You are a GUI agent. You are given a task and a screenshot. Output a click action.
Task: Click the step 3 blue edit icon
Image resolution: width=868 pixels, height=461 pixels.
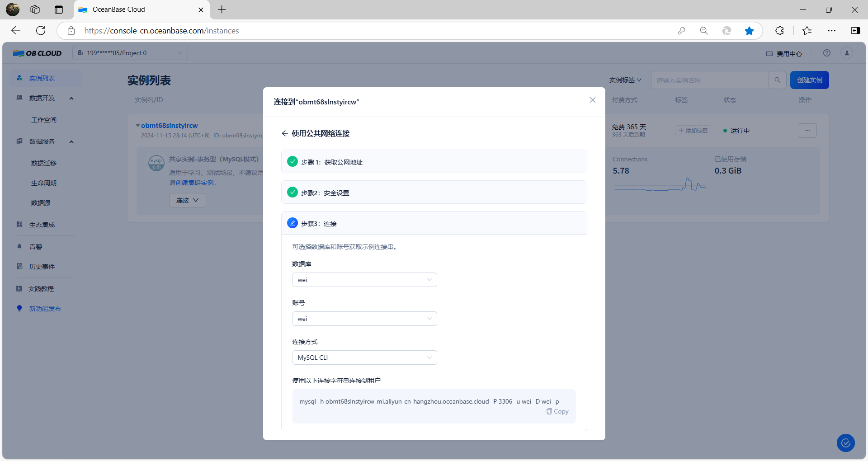click(x=292, y=223)
